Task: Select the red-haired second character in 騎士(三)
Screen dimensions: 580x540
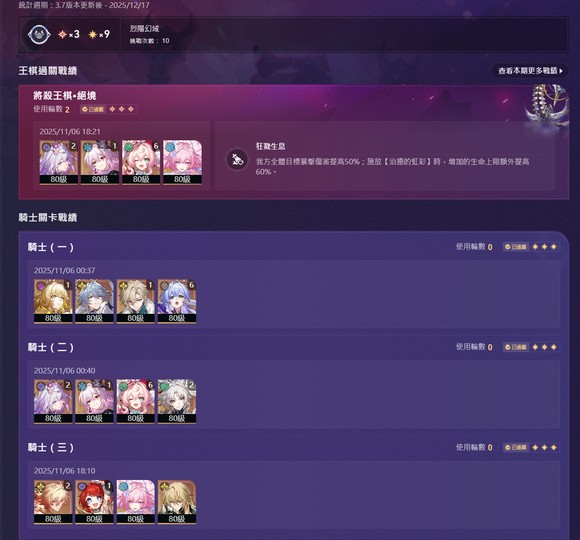Action: point(94,502)
